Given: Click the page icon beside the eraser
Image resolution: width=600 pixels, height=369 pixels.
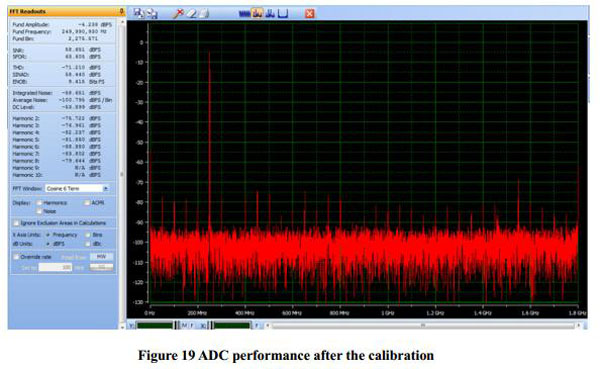Looking at the screenshot, I should (x=204, y=14).
